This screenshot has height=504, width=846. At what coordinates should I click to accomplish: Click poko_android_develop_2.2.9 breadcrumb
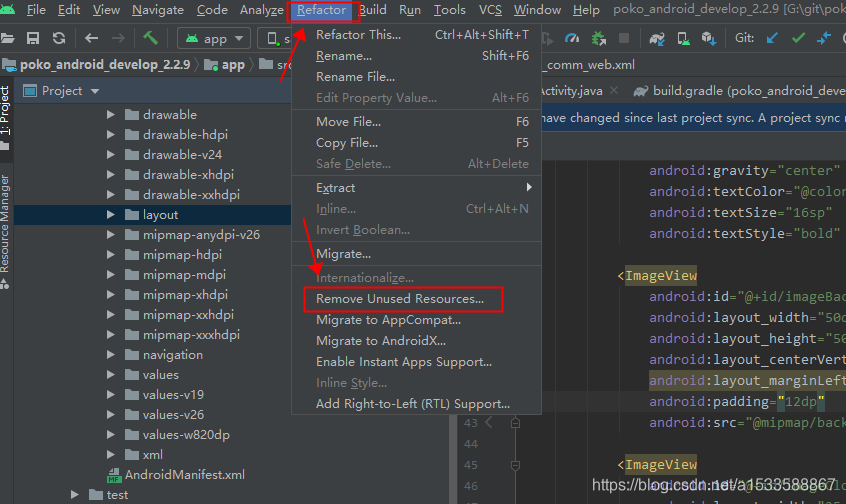97,65
